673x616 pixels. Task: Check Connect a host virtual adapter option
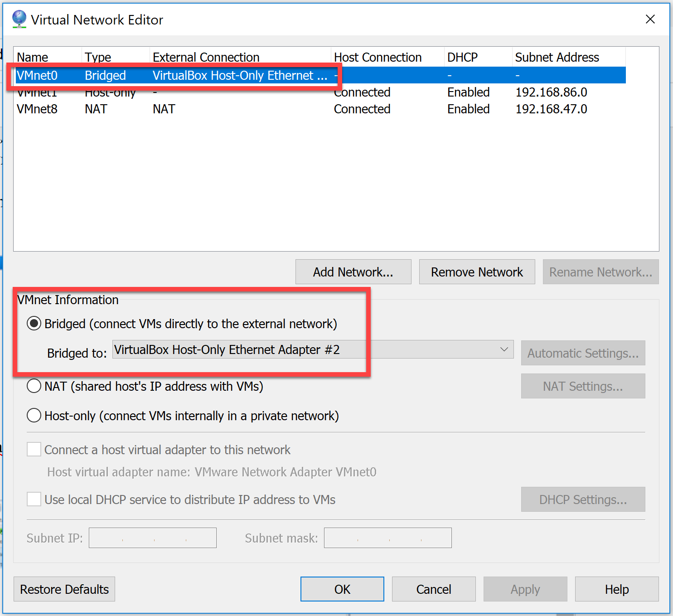pos(34,449)
